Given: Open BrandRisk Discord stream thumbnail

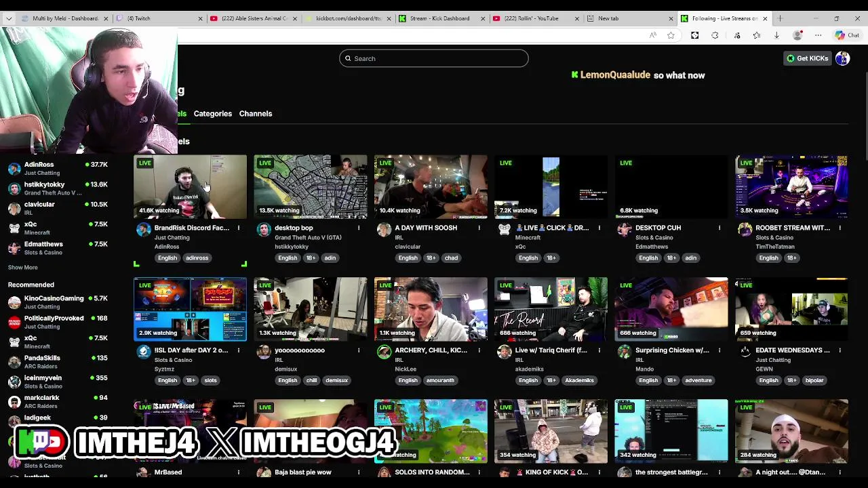Looking at the screenshot, I should (x=190, y=186).
